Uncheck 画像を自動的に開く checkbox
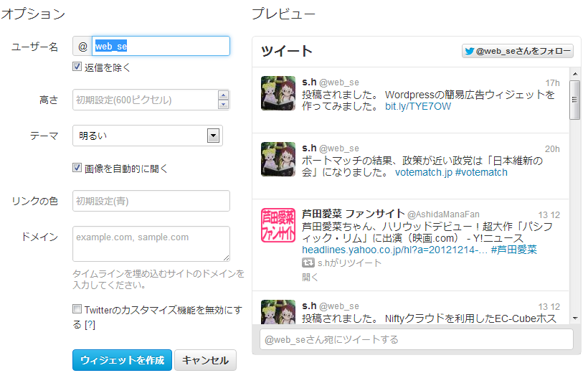Viewport: 588px width, 378px height. [x=77, y=168]
